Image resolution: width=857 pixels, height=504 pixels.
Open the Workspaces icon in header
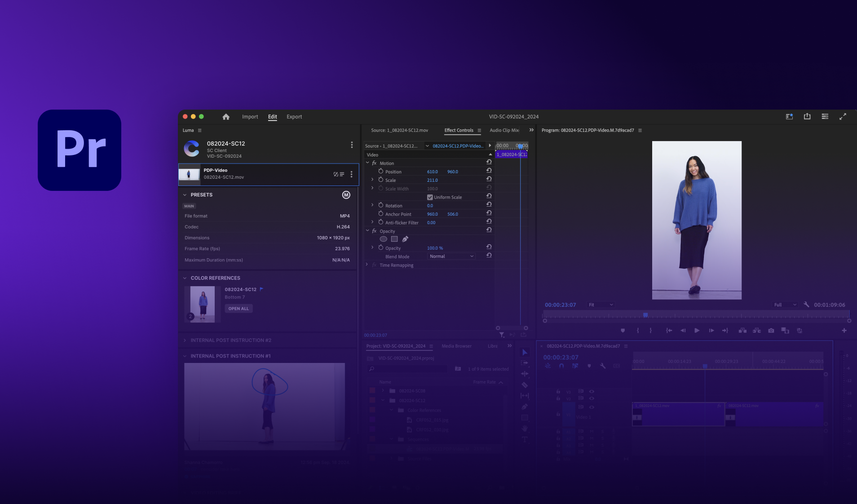coord(789,116)
